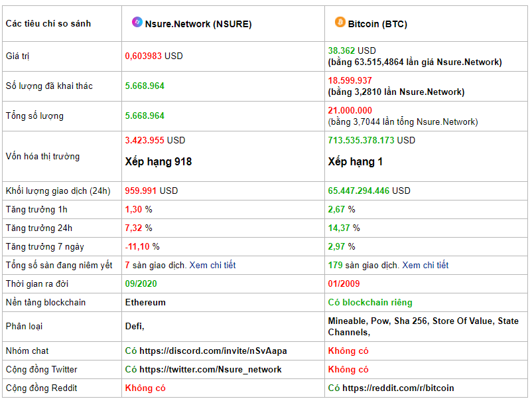Click the Bitcoin orange logo icon
The image size is (532, 401).
pyautogui.click(x=340, y=22)
